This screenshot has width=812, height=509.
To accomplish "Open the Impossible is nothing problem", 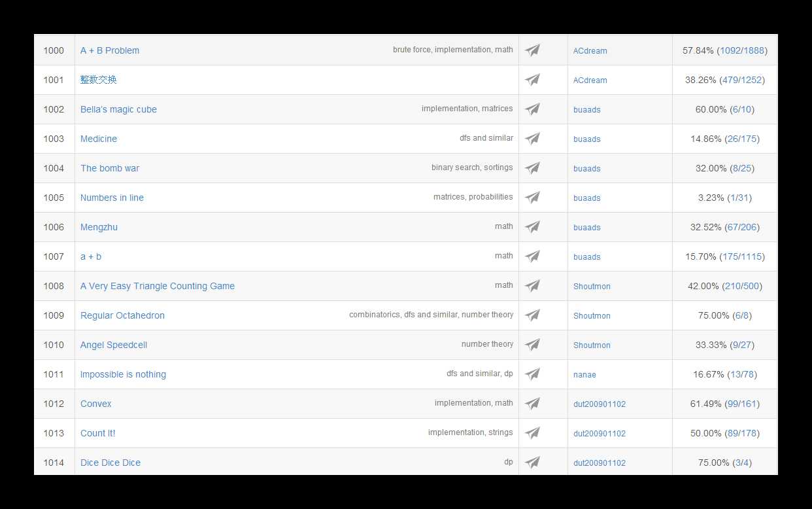I will coord(123,374).
